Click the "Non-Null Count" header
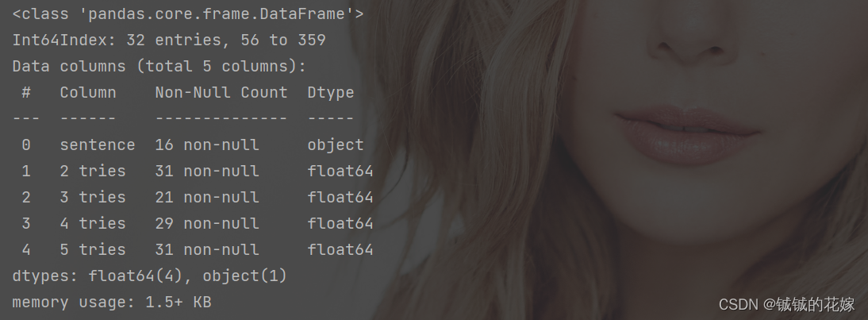The width and height of the screenshot is (868, 320). pyautogui.click(x=221, y=92)
